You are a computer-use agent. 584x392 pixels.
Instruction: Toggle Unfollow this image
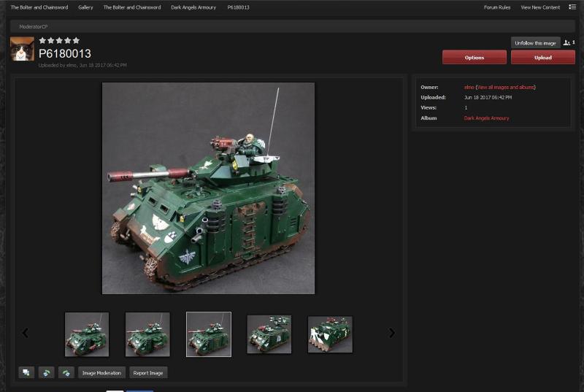535,43
